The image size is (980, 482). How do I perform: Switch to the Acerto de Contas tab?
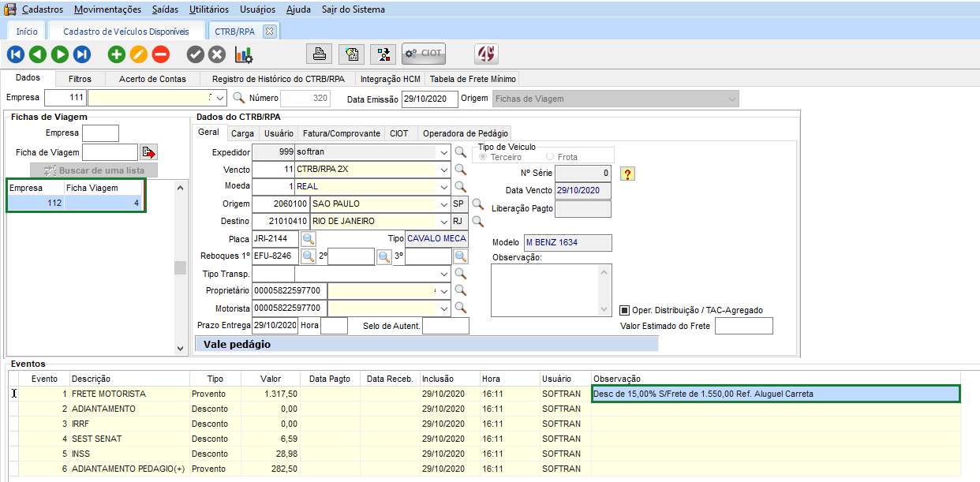(152, 79)
